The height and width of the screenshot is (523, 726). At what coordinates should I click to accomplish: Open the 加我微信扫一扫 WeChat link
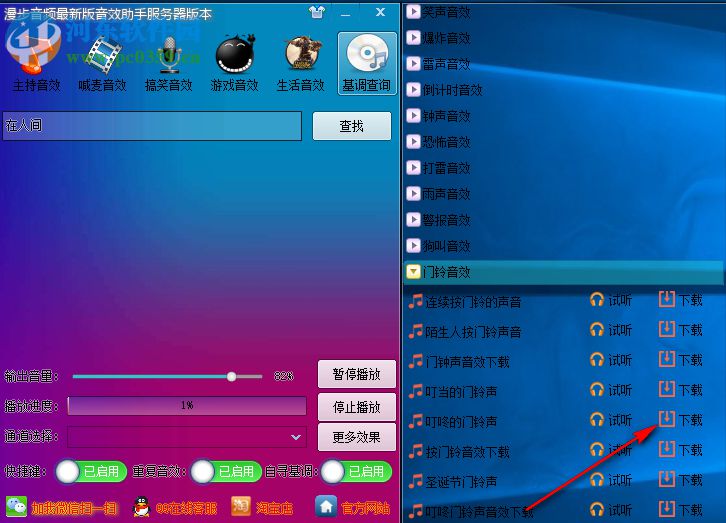pos(61,508)
